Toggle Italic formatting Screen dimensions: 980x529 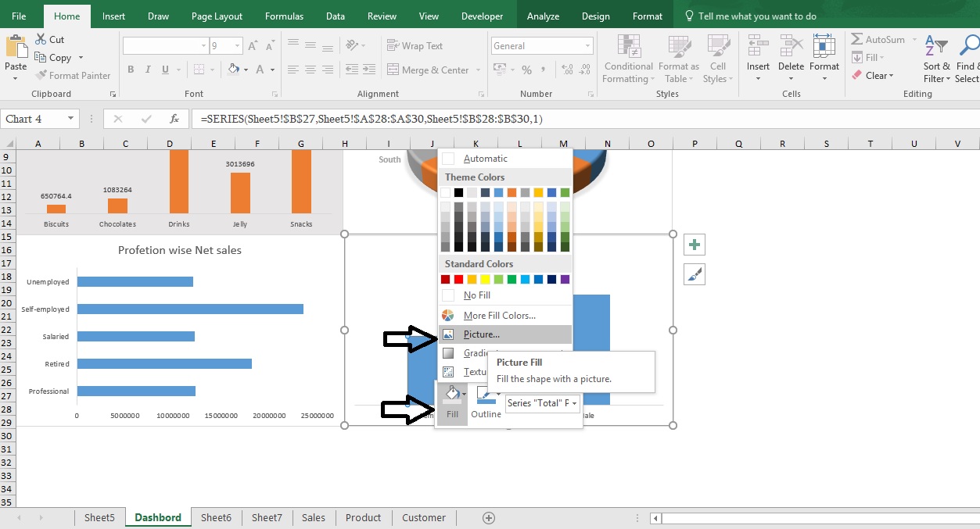149,70
